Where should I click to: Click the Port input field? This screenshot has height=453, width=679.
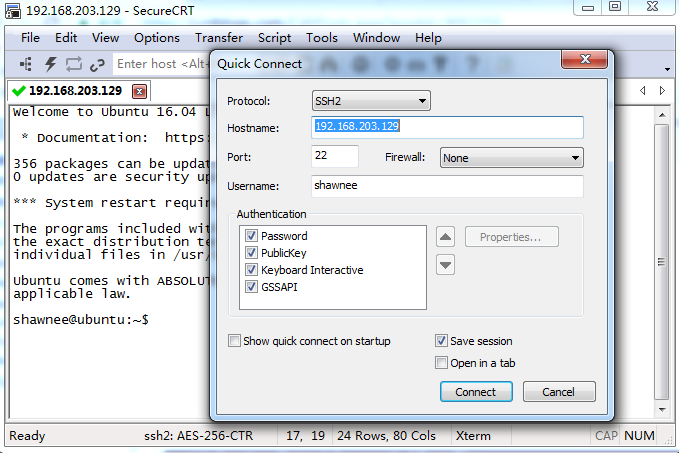point(334,156)
